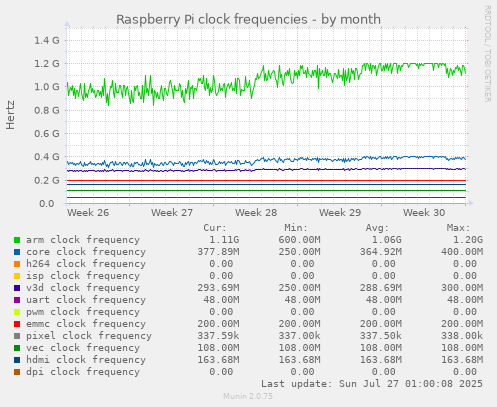497x407 pixels.
Task: Click the lime pwm clock legend swatch
Action: [17, 312]
